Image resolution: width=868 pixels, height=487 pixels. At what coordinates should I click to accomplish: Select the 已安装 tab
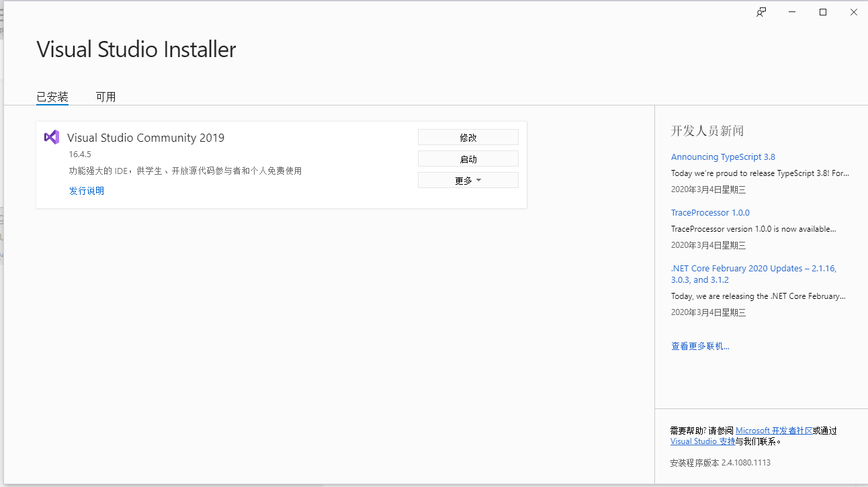(52, 96)
